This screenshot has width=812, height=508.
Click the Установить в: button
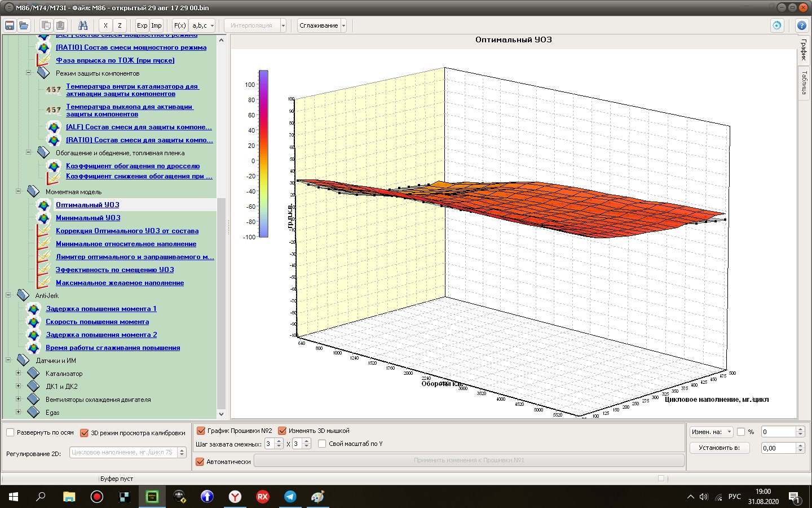click(719, 448)
